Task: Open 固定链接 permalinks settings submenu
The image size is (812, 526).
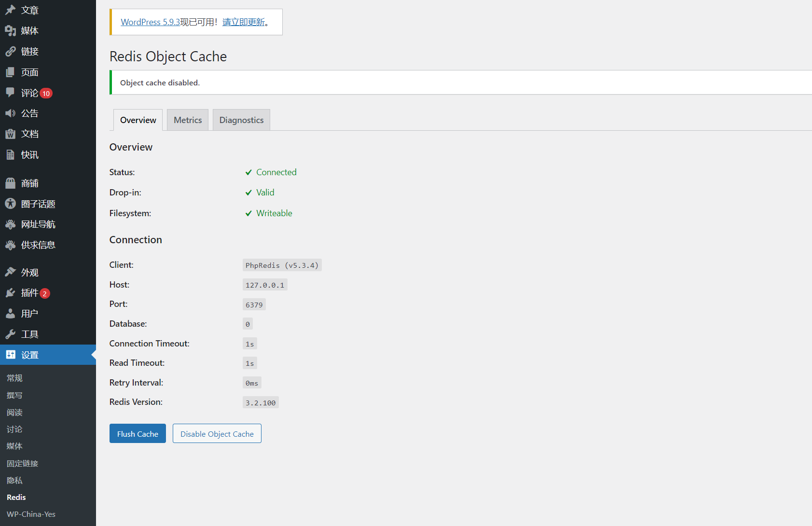Action: click(22, 463)
